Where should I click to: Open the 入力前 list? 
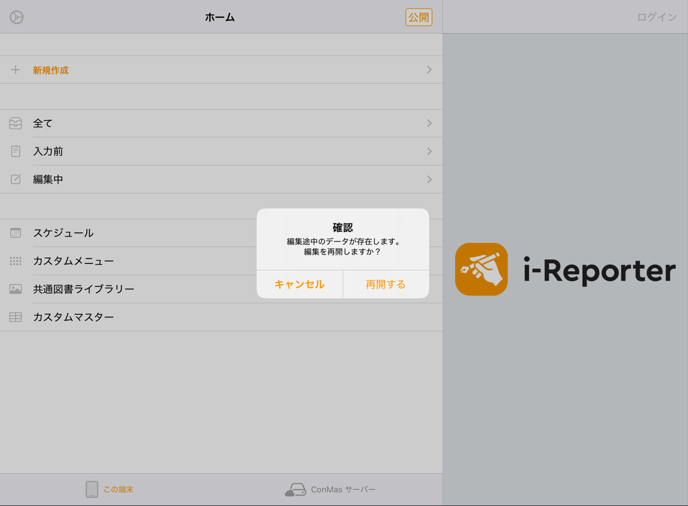pos(221,151)
